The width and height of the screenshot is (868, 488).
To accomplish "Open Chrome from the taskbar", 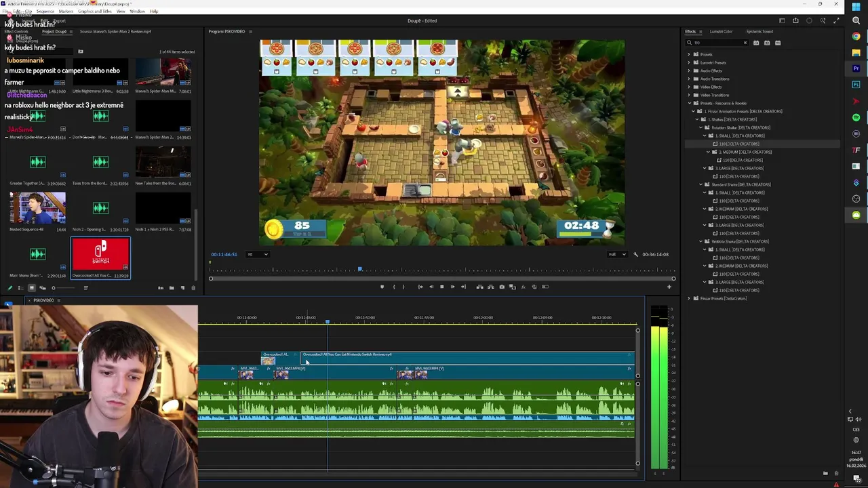I will [856, 37].
